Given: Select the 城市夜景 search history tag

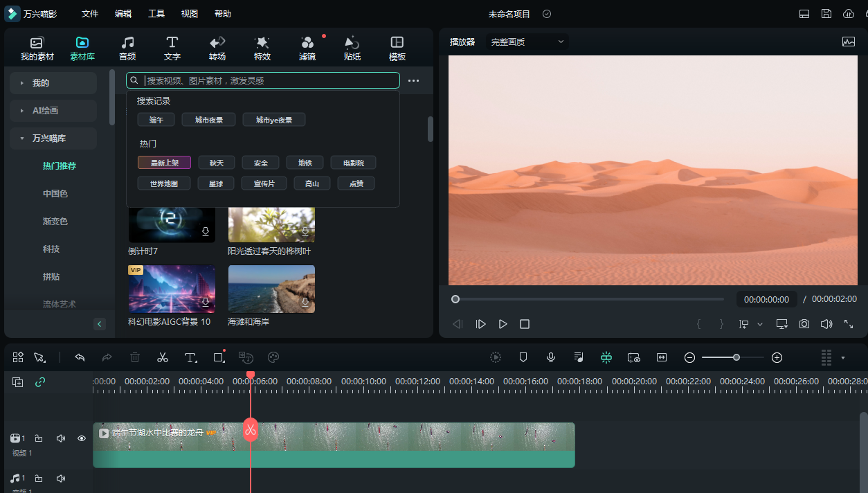Looking at the screenshot, I should 208,120.
